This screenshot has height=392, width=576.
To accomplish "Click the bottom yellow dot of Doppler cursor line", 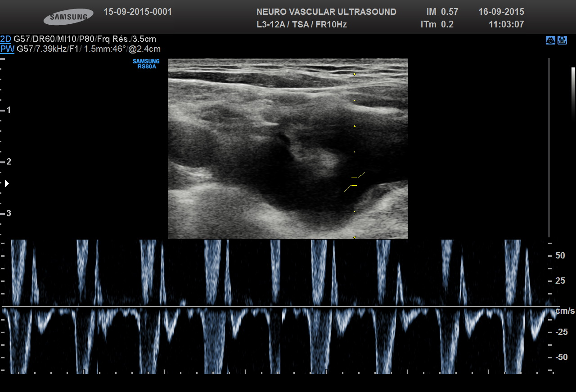I will 355,237.
